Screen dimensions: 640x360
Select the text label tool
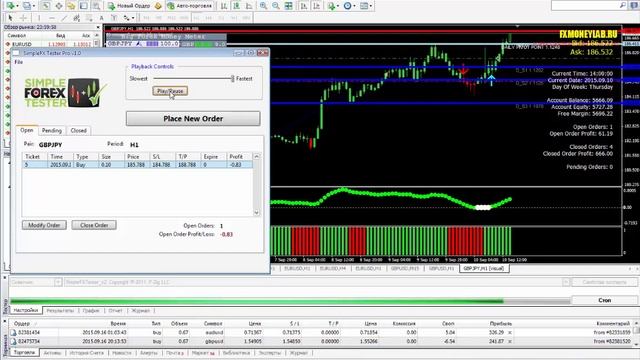click(114, 18)
